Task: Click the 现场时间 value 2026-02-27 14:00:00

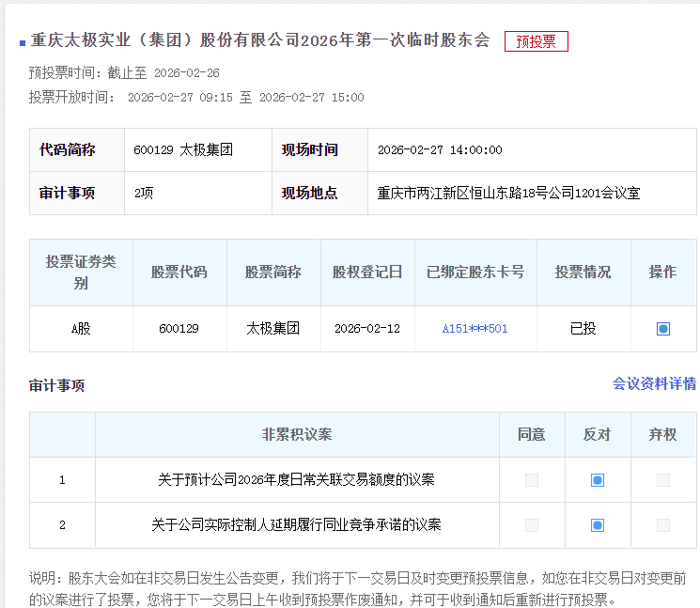Action: (x=440, y=150)
